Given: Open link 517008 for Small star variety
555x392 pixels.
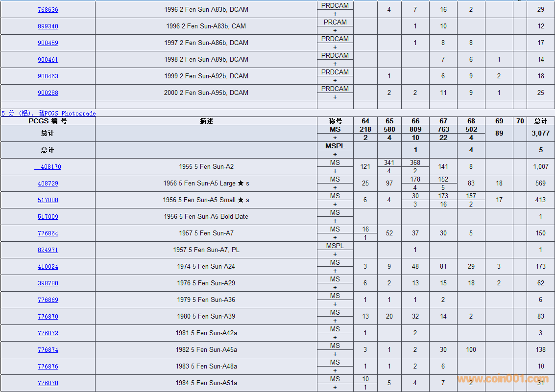Looking at the screenshot, I should coord(48,200).
